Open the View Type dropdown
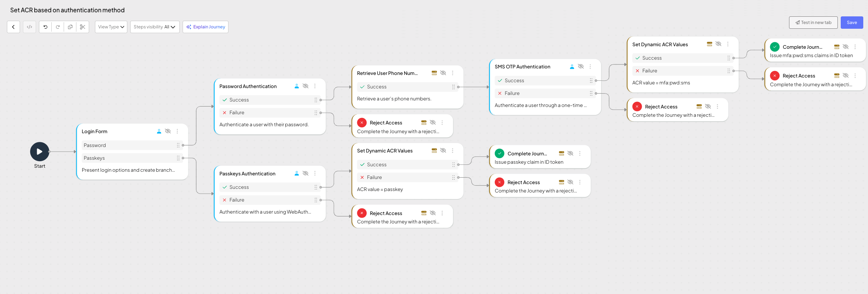Viewport: 868px width, 294px height. click(111, 27)
